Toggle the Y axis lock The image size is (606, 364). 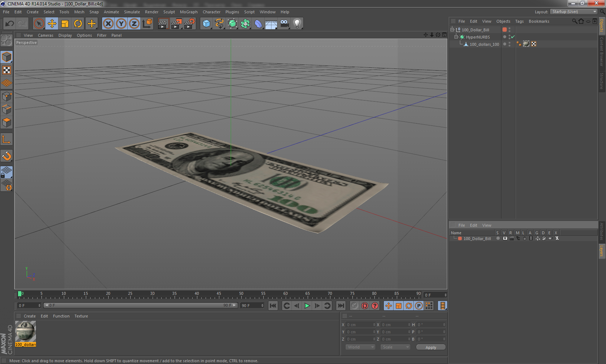121,24
